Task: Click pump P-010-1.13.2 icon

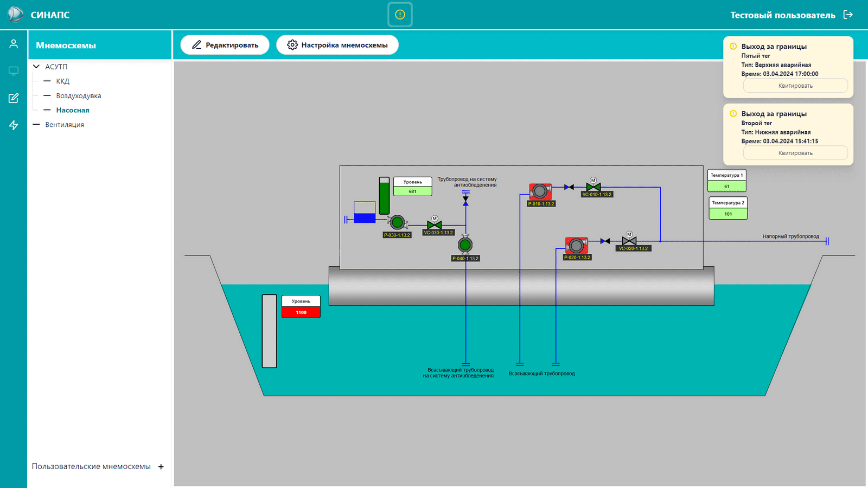Action: 540,191
